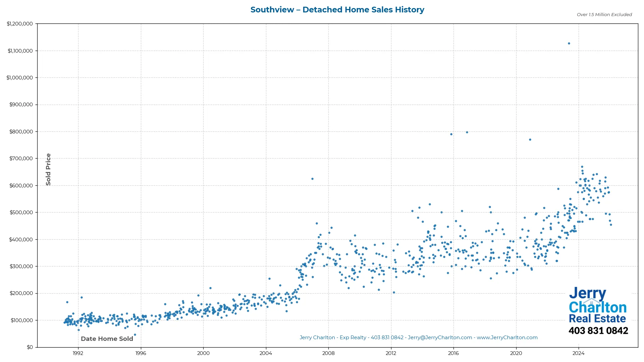Image resolution: width=644 pixels, height=362 pixels.
Task: Open the www.JerryCharlton.com website link
Action: pos(507,338)
